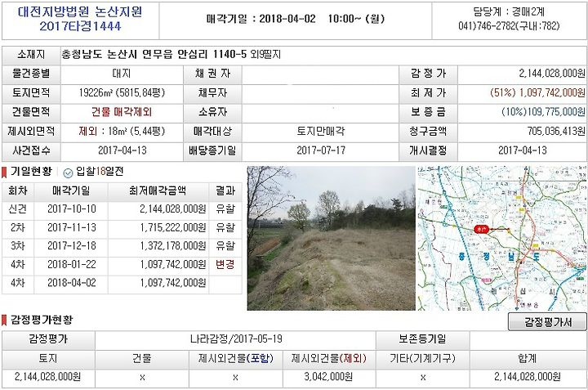Select the 배당종기일 date 2017-07-17
The width and height of the screenshot is (588, 390).
[x=321, y=150]
